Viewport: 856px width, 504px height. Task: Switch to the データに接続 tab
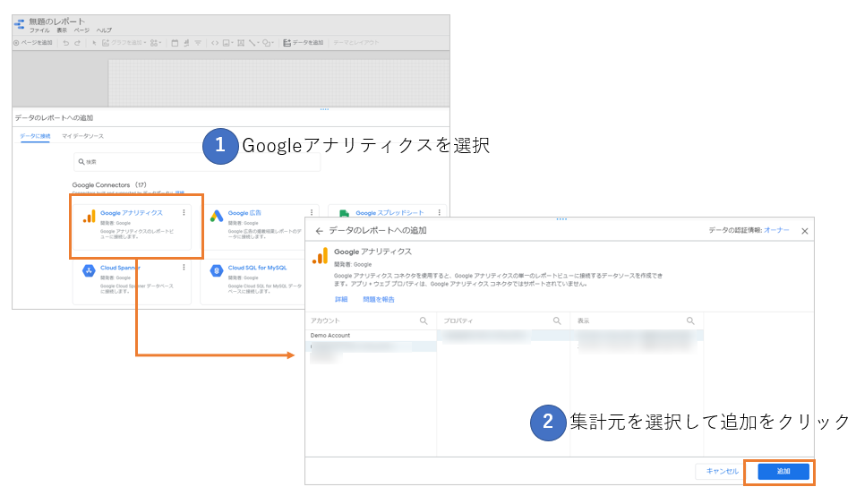click(35, 136)
